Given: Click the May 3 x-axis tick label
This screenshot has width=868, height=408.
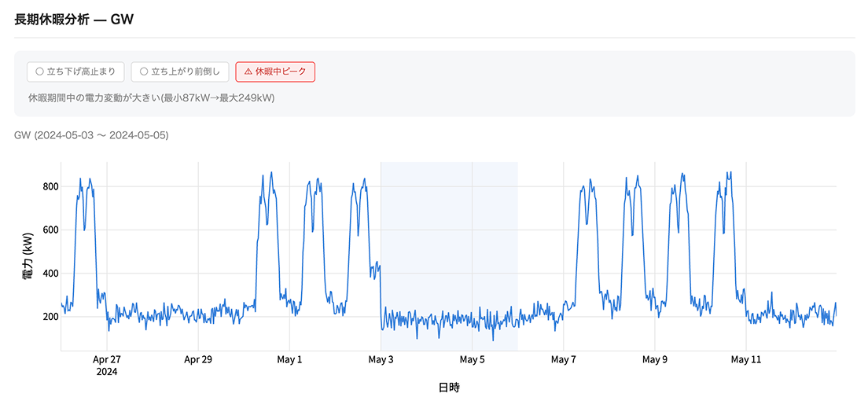Looking at the screenshot, I should (x=381, y=360).
